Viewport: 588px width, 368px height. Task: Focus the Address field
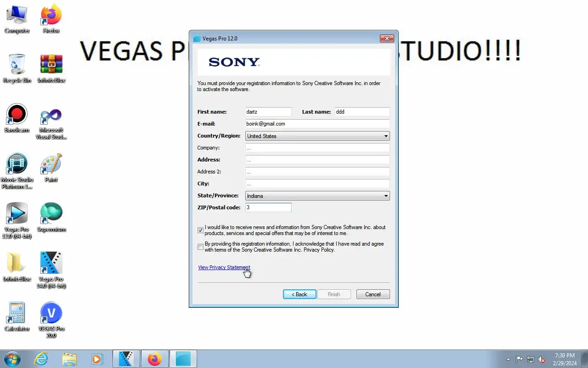pos(317,160)
